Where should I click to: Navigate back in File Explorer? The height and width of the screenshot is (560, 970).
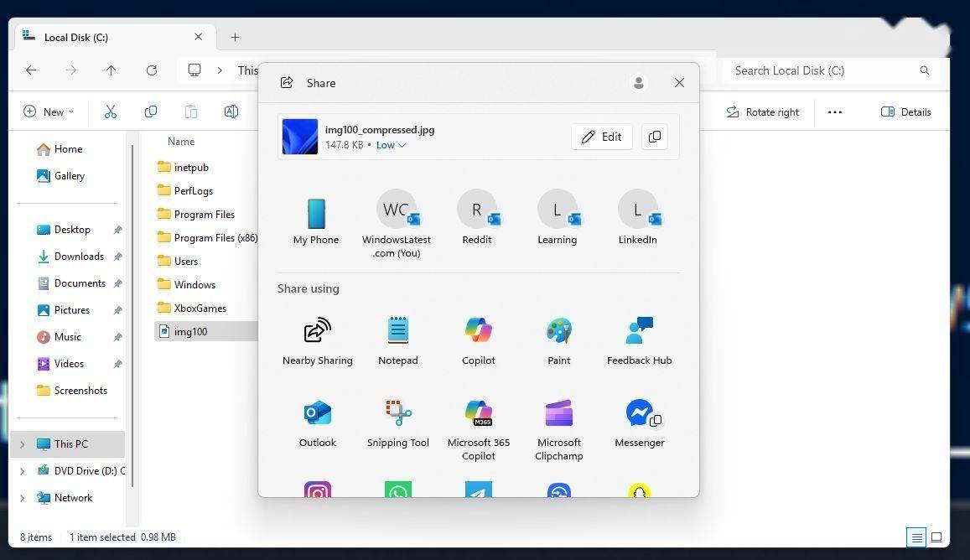pyautogui.click(x=31, y=70)
